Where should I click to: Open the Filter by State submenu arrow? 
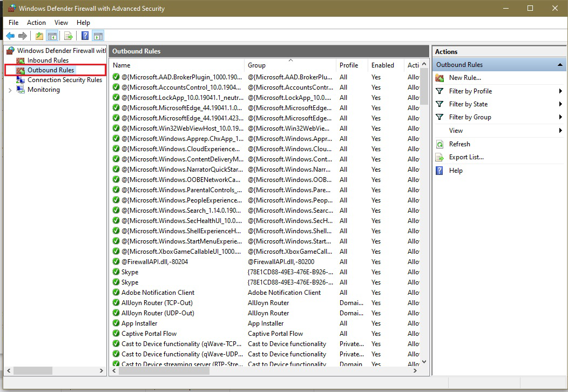click(x=560, y=104)
